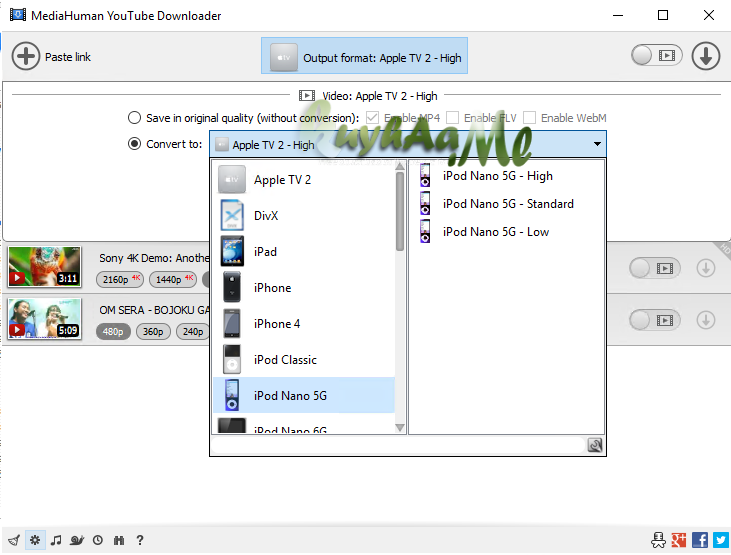Select the Convert to radio button
The image size is (731, 555).
134,144
